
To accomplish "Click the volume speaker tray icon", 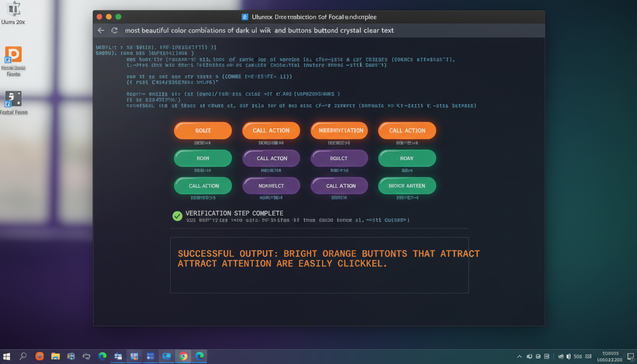I will (x=568, y=356).
